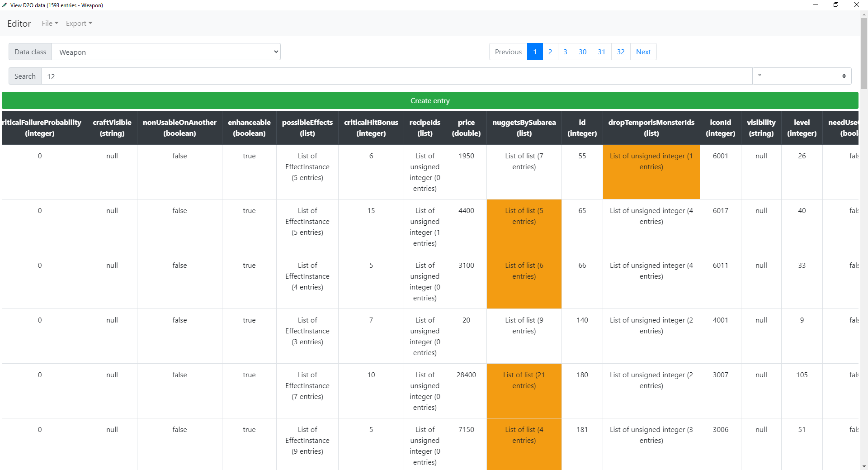The image size is (868, 470).
Task: Select page 31 in pagination
Action: coord(601,52)
